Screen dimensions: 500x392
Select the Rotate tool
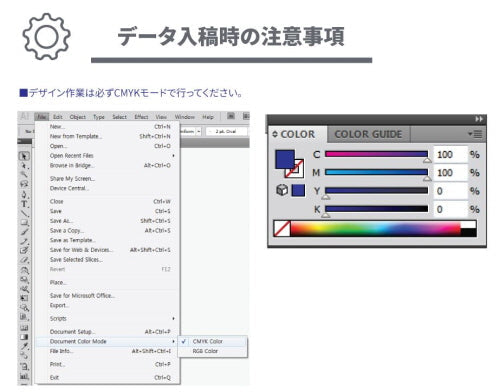coord(24,270)
